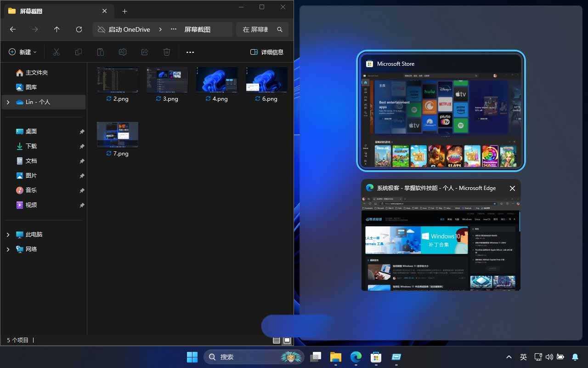The image size is (588, 368).
Task: Open sharing via the Share icon
Action: click(145, 52)
